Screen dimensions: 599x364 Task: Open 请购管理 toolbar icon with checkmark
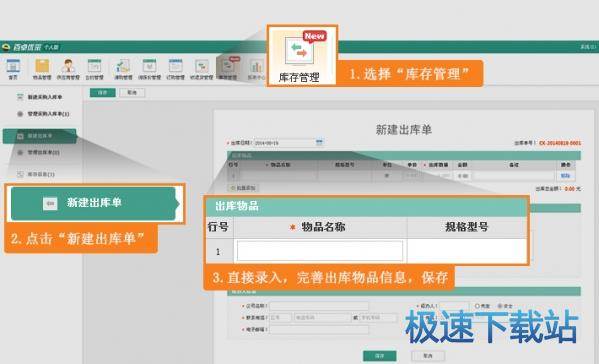pyautogui.click(x=123, y=69)
